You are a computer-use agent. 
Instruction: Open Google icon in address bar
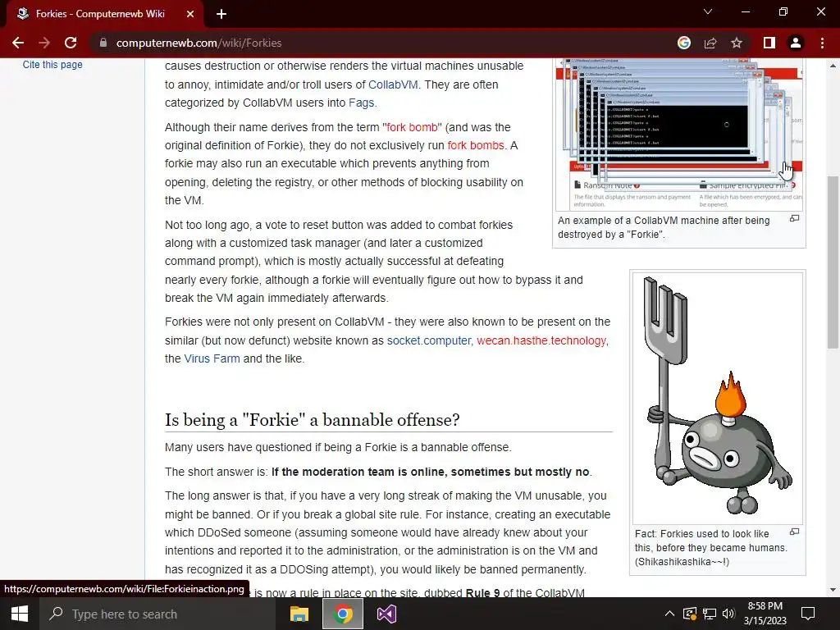pos(684,43)
